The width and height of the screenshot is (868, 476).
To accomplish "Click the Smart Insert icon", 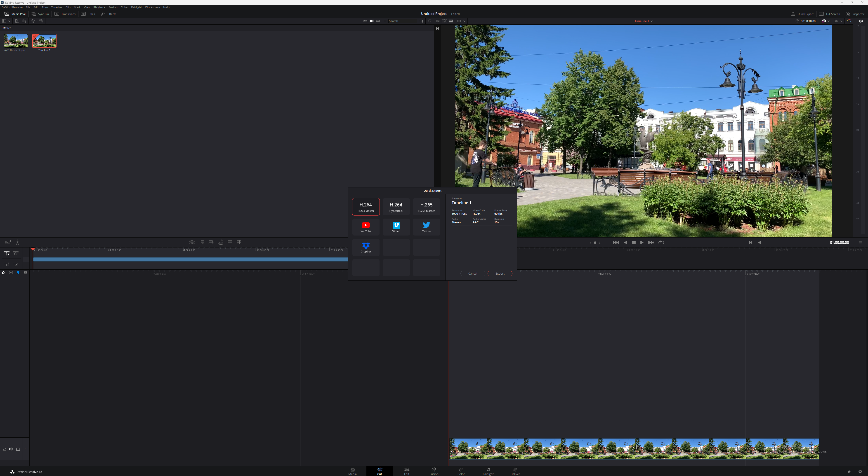I will [192, 242].
